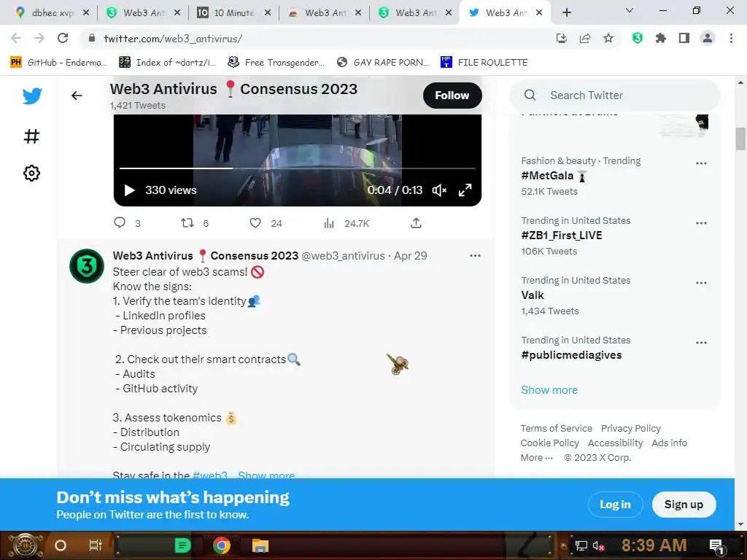
Task: Open Task View in taskbar
Action: point(96,545)
